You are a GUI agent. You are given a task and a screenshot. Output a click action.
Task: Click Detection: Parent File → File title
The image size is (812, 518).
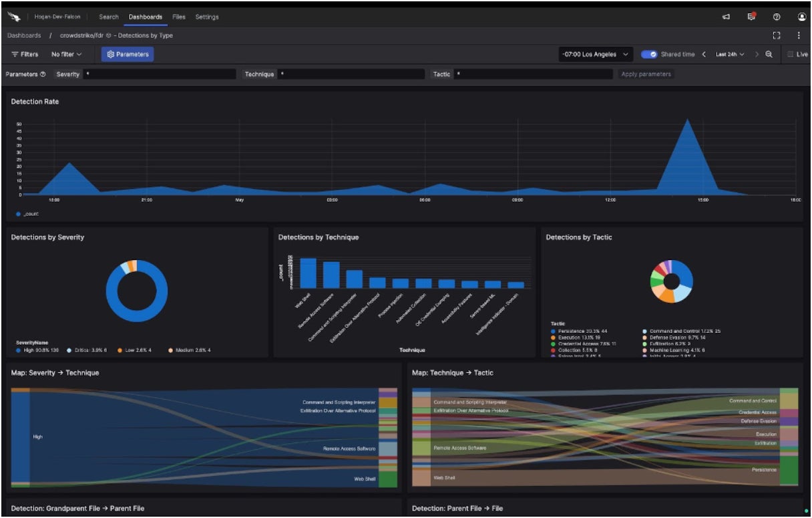tap(457, 509)
